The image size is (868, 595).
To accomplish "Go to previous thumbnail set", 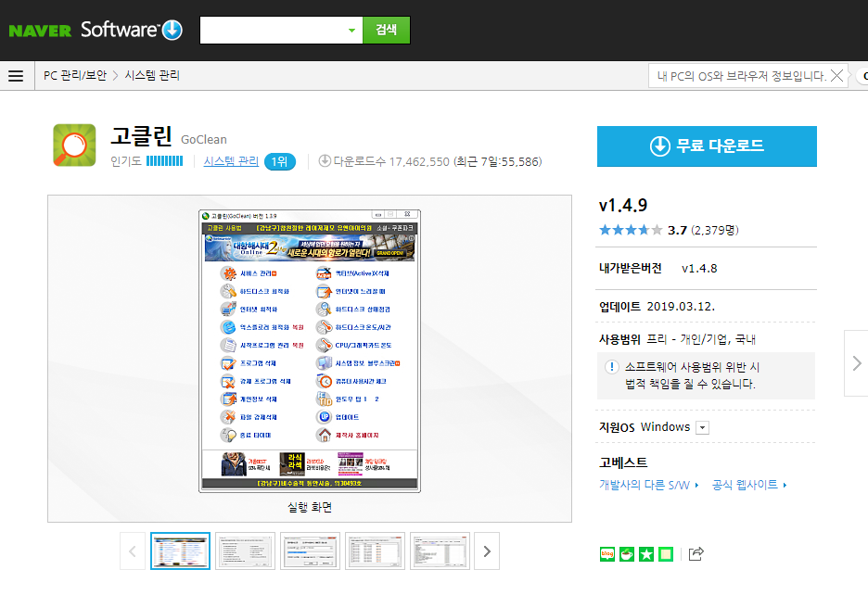I will click(133, 551).
